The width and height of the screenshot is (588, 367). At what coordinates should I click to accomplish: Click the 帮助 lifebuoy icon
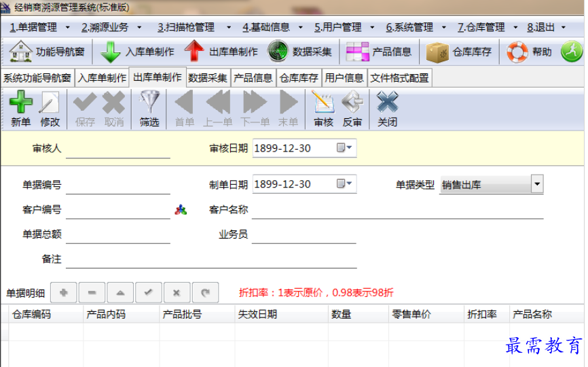coord(517,52)
